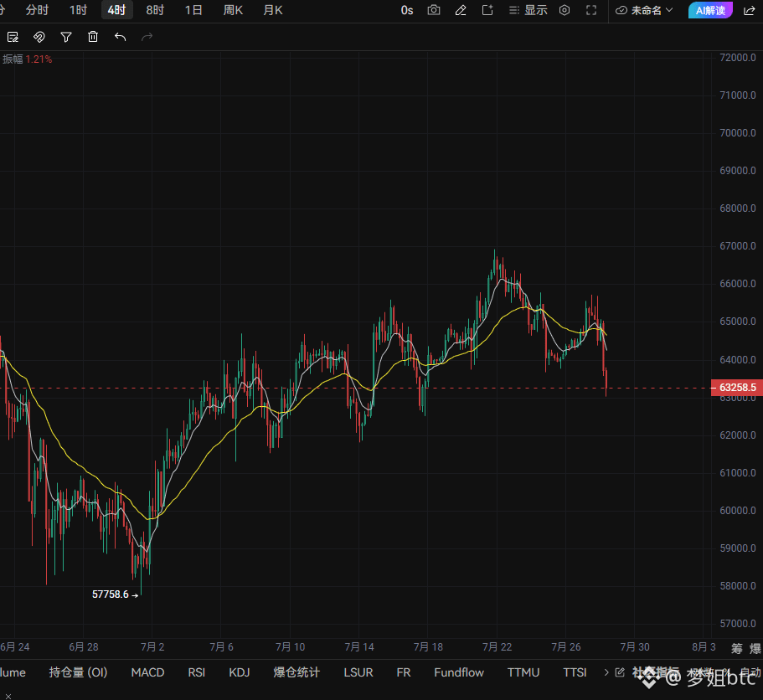Click the edit indicators pencil icon
Screen dimensions: 763x700
620,672
